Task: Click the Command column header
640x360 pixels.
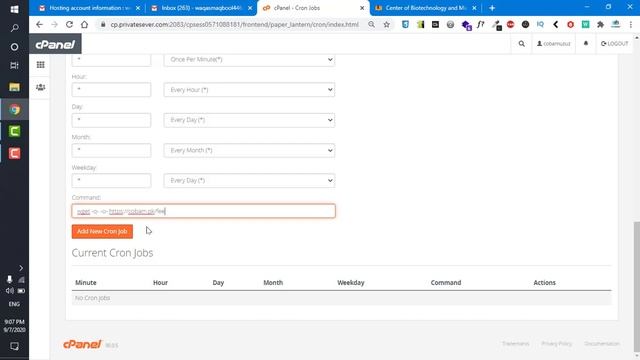Action: (446, 282)
